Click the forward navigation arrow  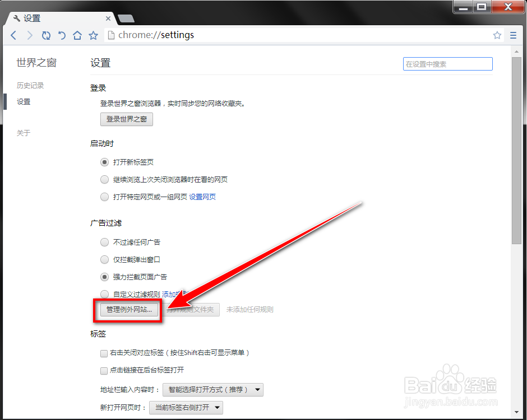coord(30,35)
